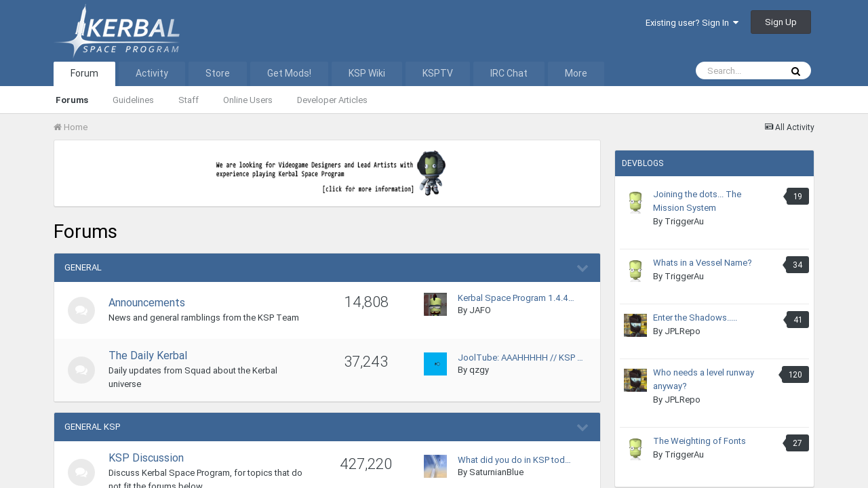Open What did you do in KSP today post
Viewport: 868px width, 488px height.
514,460
